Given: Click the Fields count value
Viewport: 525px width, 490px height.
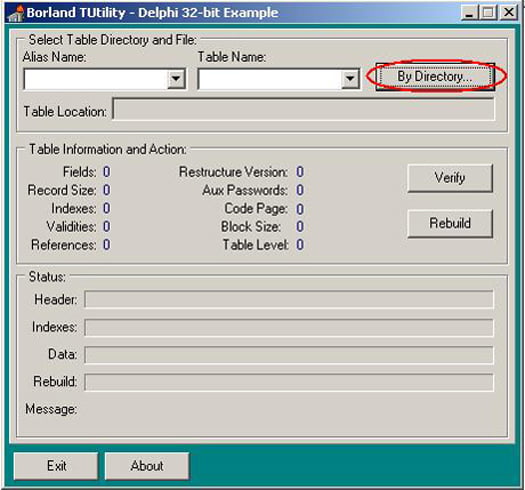Looking at the screenshot, I should click(x=106, y=172).
